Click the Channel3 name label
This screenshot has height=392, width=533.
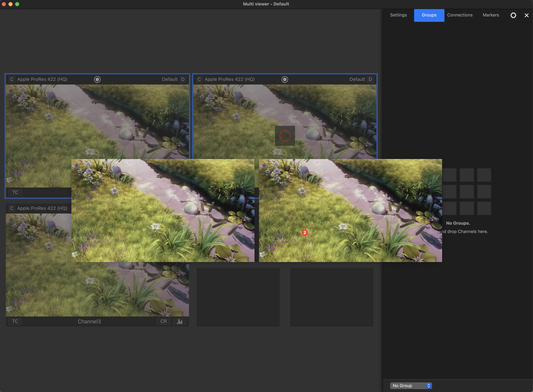coord(89,321)
